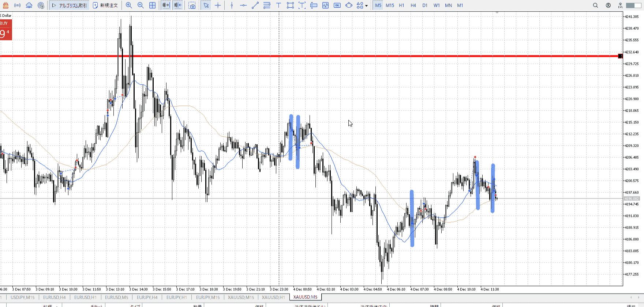Click the zoom in magnifier icon

[129, 5]
